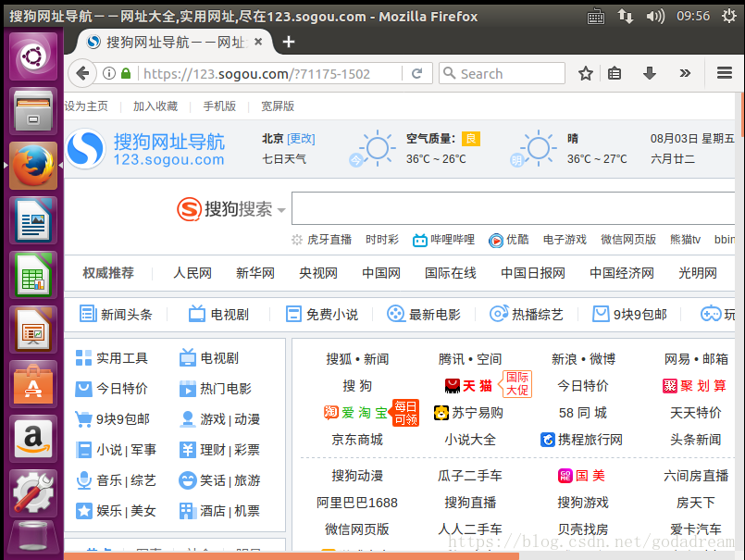
Task: Open System Settings wrench-gear icon
Action: [32, 493]
